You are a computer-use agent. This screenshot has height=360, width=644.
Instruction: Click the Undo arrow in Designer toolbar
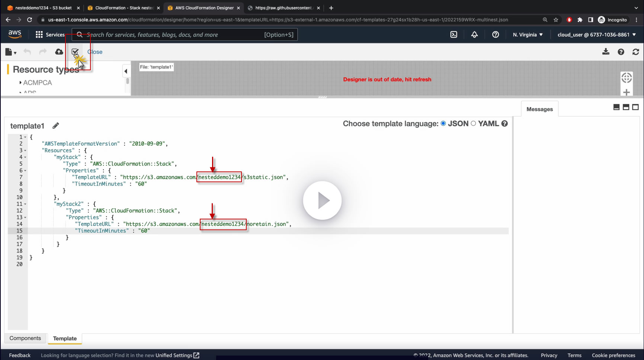[27, 52]
